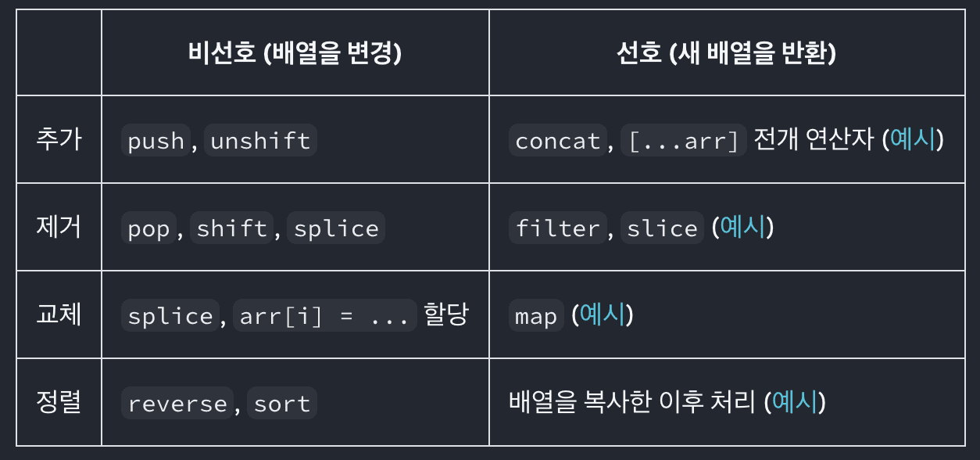This screenshot has width=980, height=460.
Task: Click the sort code snippet
Action: click(x=282, y=404)
